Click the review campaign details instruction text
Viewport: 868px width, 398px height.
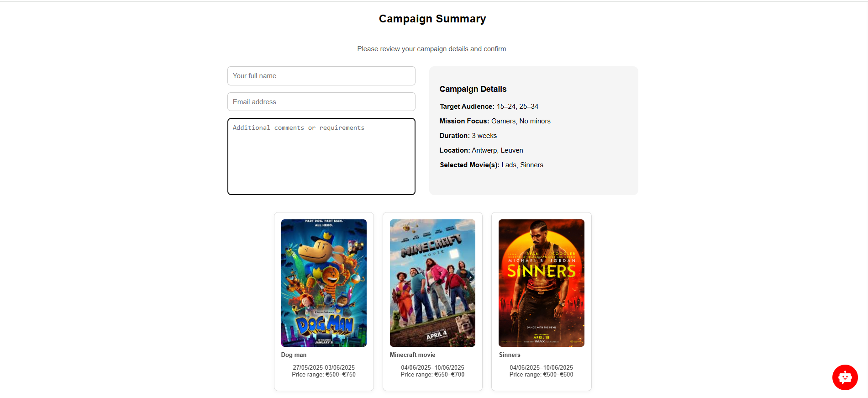tap(432, 49)
